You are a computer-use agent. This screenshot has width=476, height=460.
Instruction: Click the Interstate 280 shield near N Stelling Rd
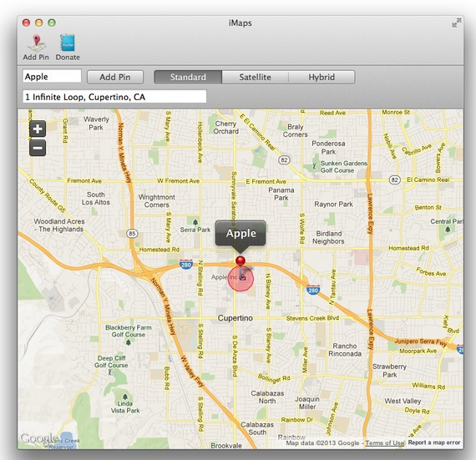185,264
